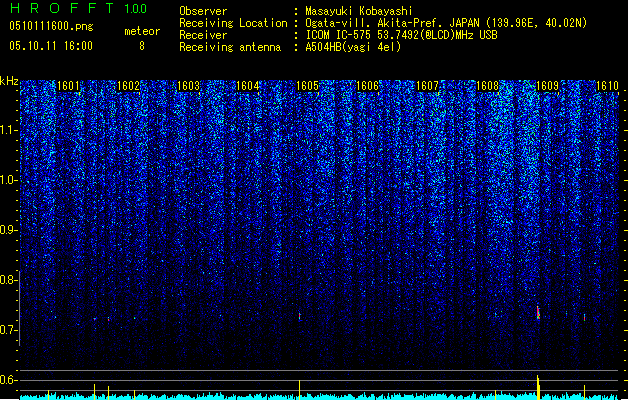
Task: Click the meteor echo just before 1610
Action: 584,317
